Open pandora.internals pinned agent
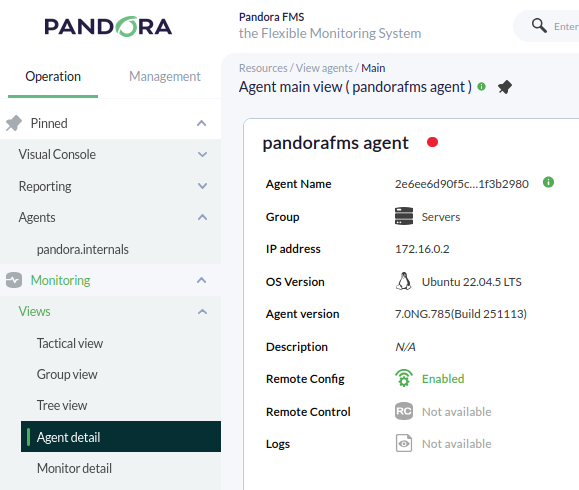The width and height of the screenshot is (579, 490). point(83,250)
